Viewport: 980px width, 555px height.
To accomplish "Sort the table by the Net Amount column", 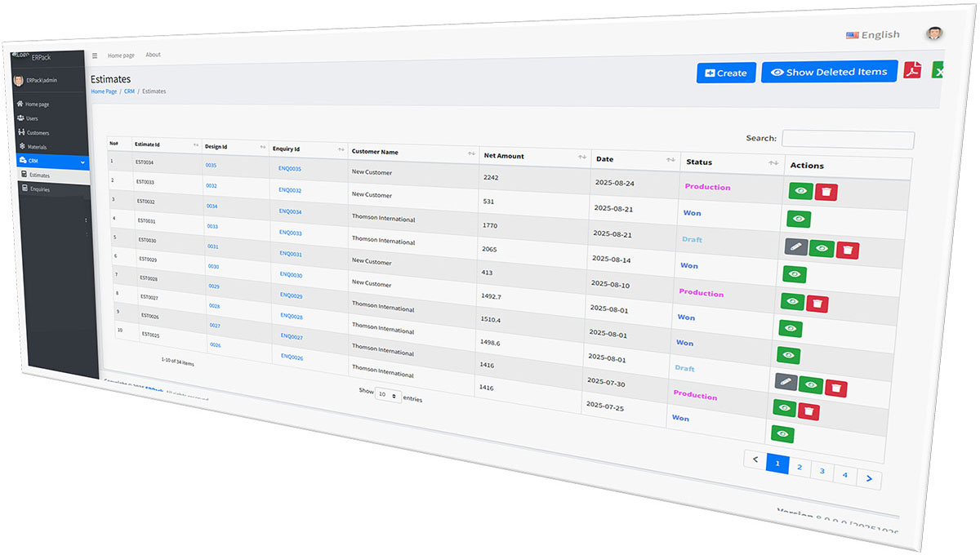I will (x=581, y=157).
